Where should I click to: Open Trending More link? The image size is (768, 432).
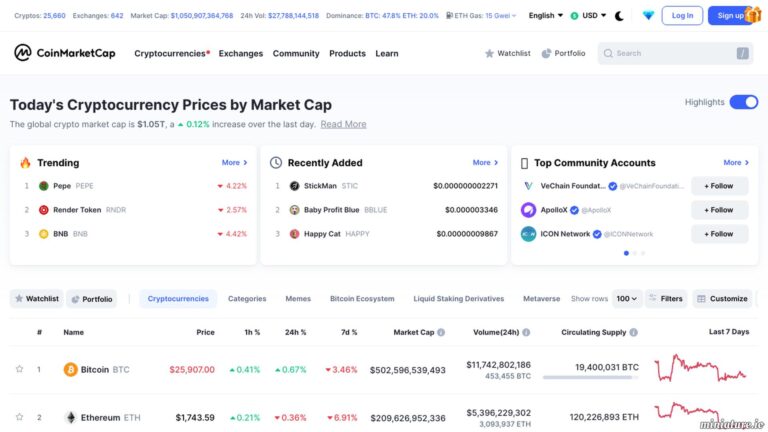tap(234, 163)
